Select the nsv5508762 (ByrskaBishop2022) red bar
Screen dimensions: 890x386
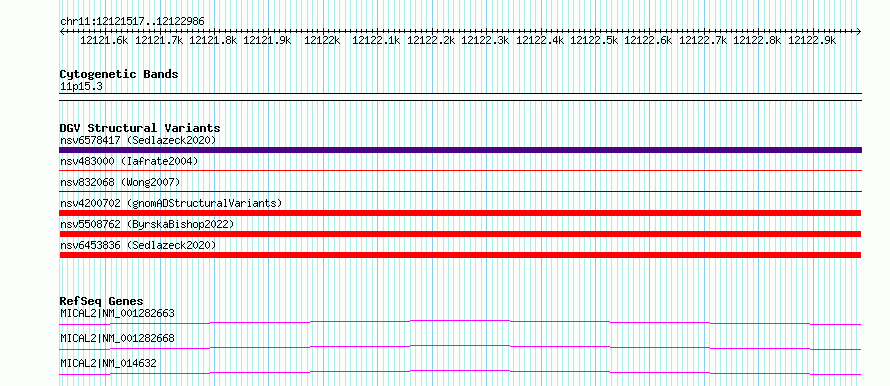tap(460, 234)
